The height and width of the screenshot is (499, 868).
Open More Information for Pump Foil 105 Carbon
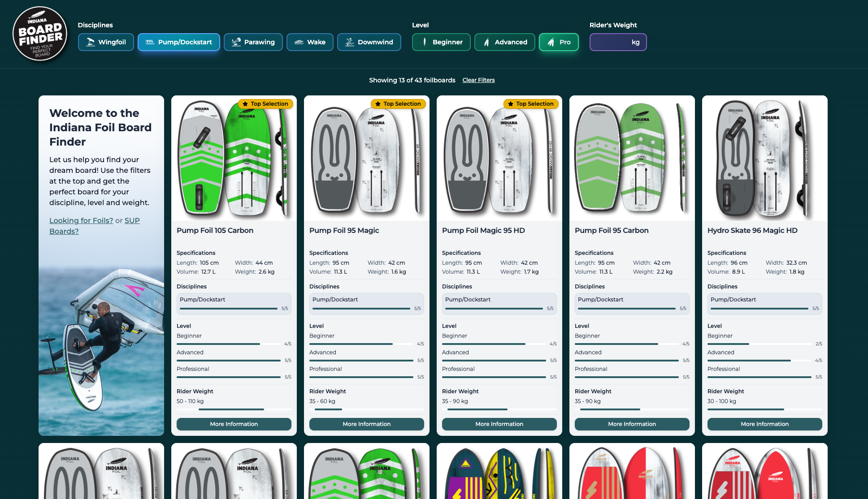click(234, 424)
